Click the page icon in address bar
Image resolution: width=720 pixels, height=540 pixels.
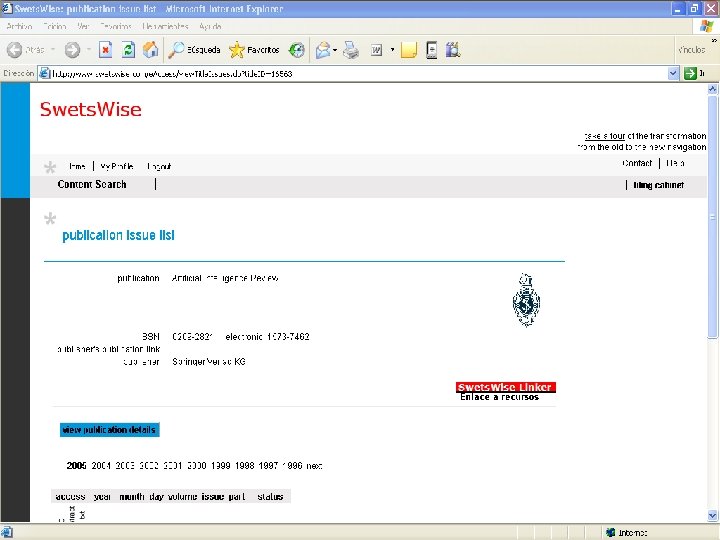pyautogui.click(x=45, y=73)
